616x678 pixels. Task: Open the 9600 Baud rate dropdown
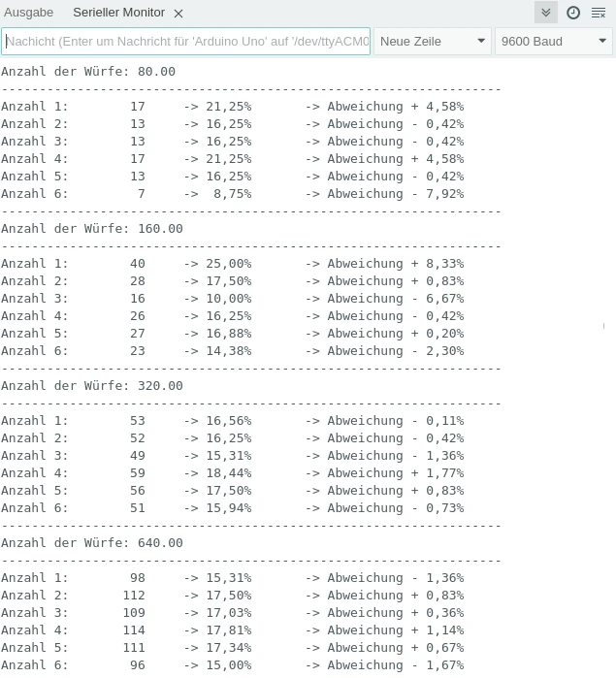(x=553, y=42)
